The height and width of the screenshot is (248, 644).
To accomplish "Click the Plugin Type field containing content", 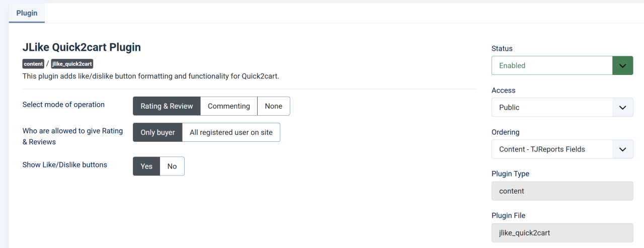I will coord(562,191).
